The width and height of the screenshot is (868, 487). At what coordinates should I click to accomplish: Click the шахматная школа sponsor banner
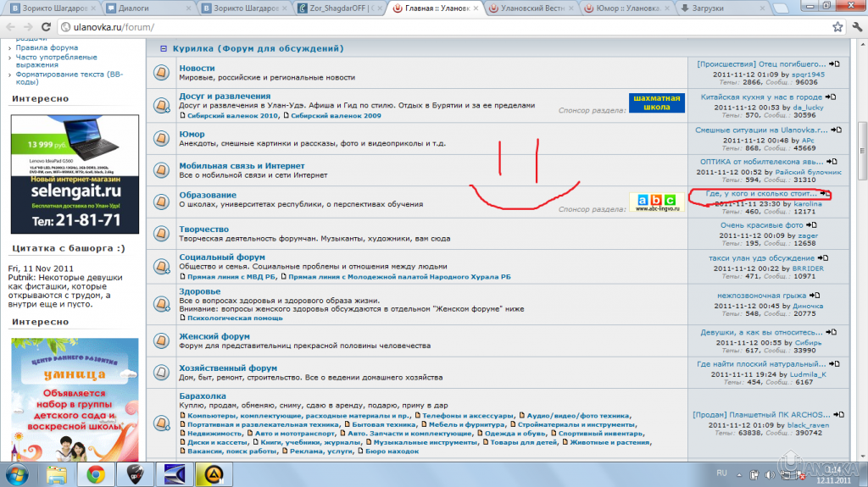tap(657, 103)
